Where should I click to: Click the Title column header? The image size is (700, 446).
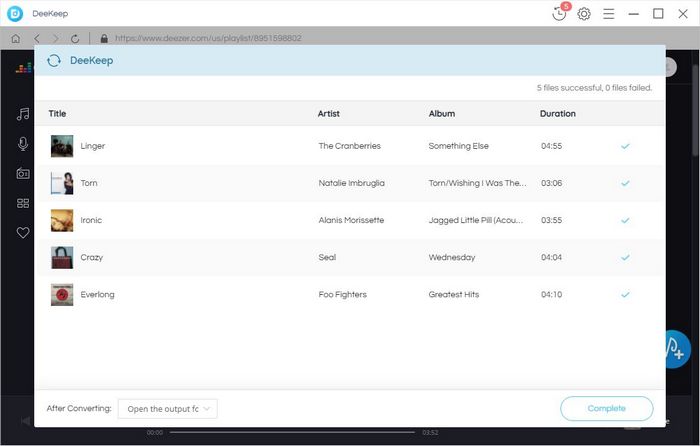pos(57,113)
